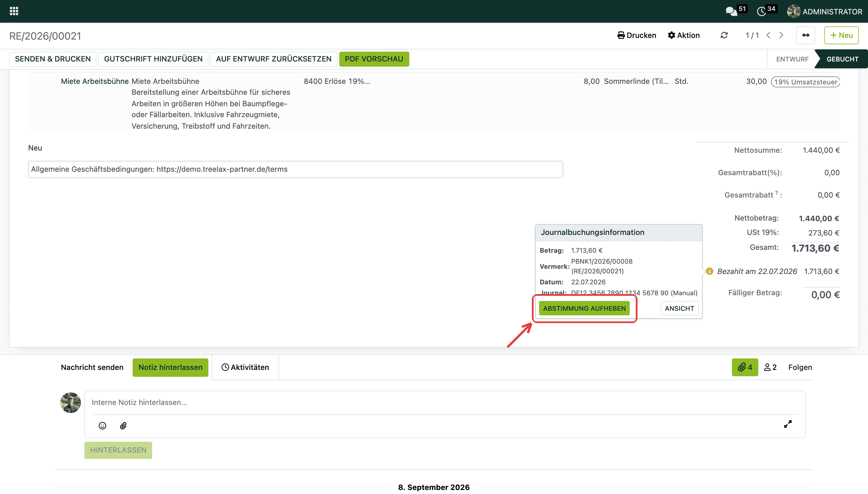Image resolution: width=868 pixels, height=494 pixels.
Task: Open the apps grid menu icon
Action: (14, 11)
